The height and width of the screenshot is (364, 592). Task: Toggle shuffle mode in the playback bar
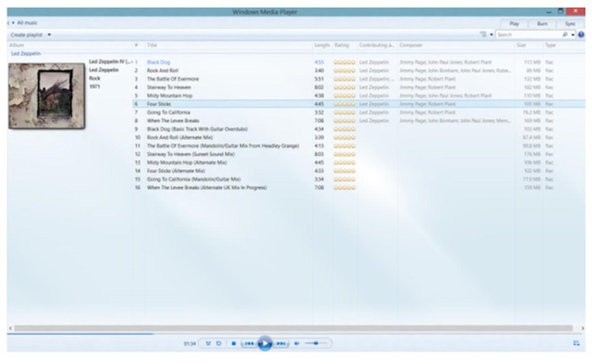point(208,343)
